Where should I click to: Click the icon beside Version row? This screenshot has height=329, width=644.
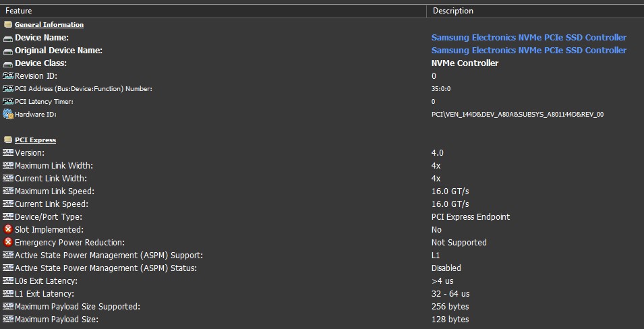click(x=8, y=153)
